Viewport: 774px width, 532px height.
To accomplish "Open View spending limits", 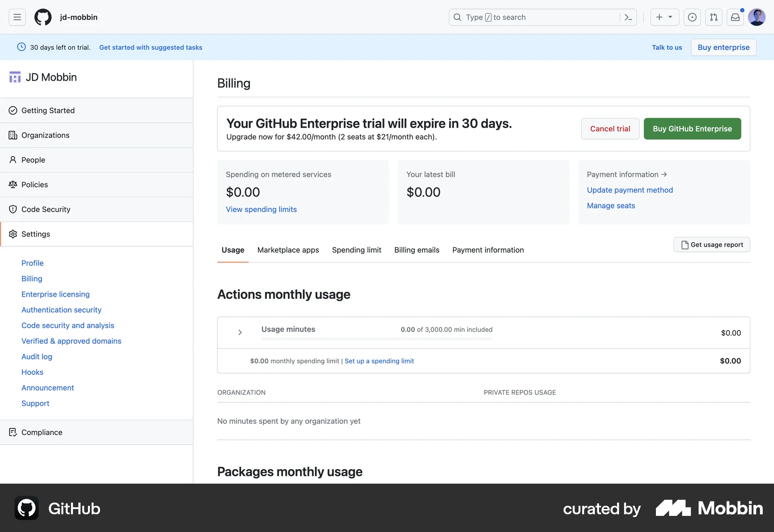I will [x=261, y=209].
